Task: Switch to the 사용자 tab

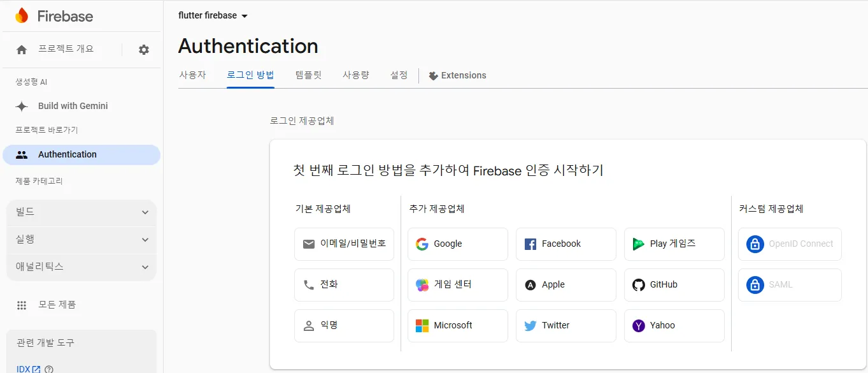Action: tap(192, 75)
